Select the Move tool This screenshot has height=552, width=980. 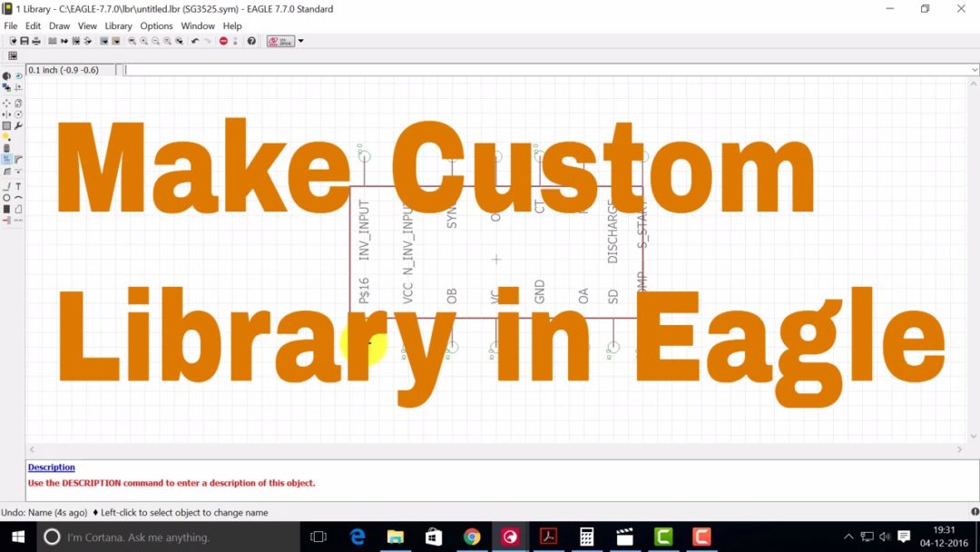tap(7, 102)
